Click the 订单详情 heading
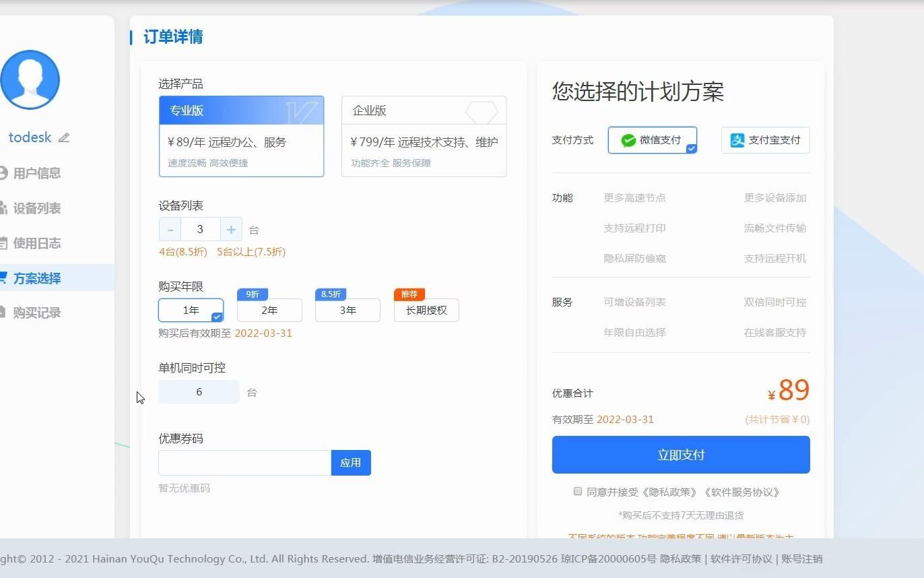924x578 pixels. tap(173, 36)
